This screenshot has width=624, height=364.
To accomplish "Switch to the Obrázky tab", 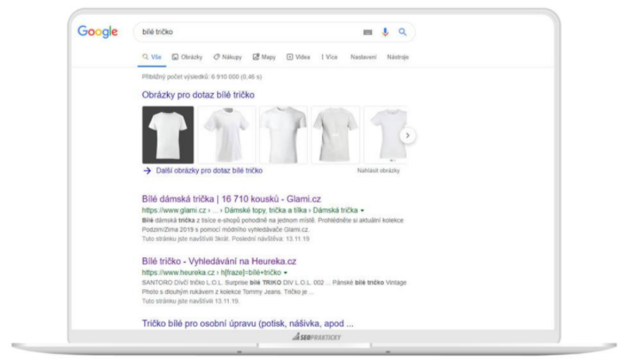I will [x=187, y=57].
